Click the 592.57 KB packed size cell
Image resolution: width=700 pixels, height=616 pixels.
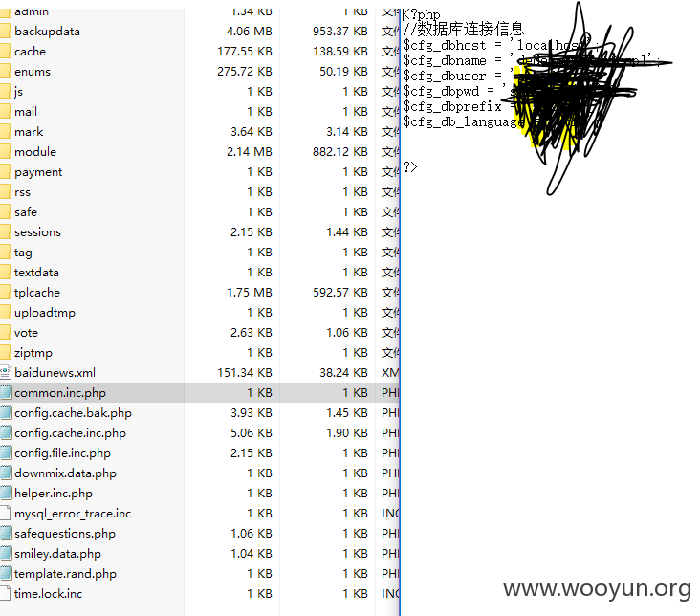click(x=340, y=293)
